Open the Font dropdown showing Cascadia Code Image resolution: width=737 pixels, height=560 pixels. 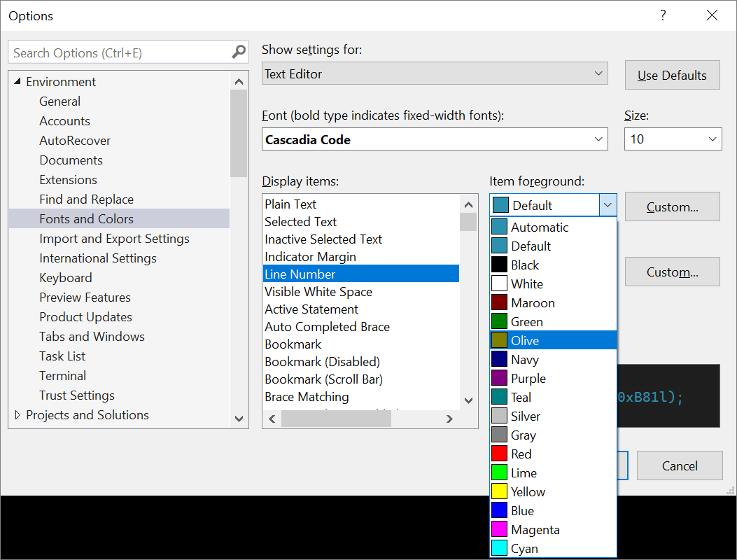[435, 139]
